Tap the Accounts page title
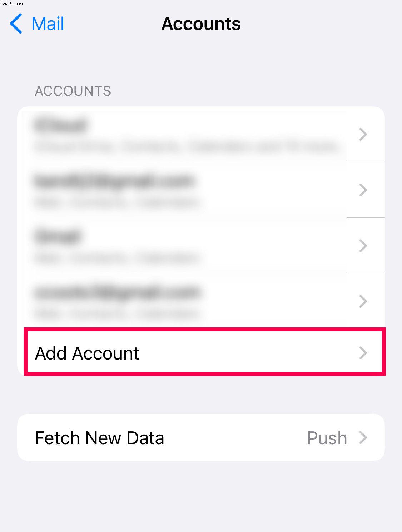Viewport: 402px width, 532px height. point(201,24)
